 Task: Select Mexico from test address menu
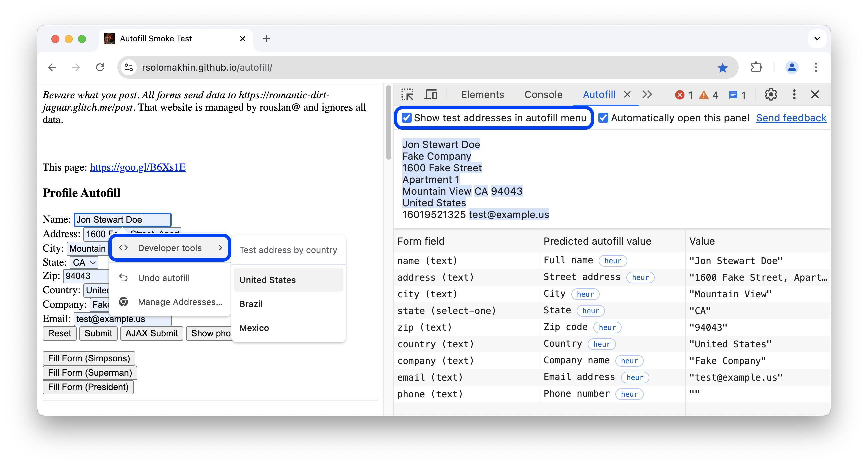[x=255, y=328]
